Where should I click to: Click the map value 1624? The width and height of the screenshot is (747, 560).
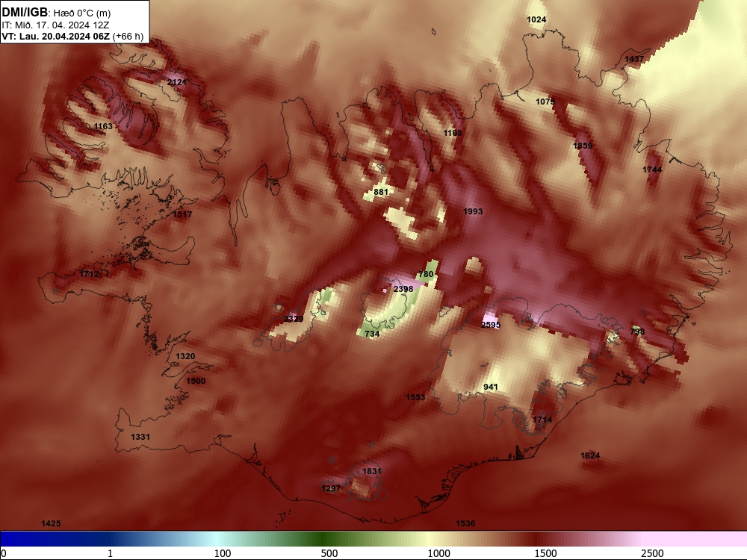click(590, 455)
